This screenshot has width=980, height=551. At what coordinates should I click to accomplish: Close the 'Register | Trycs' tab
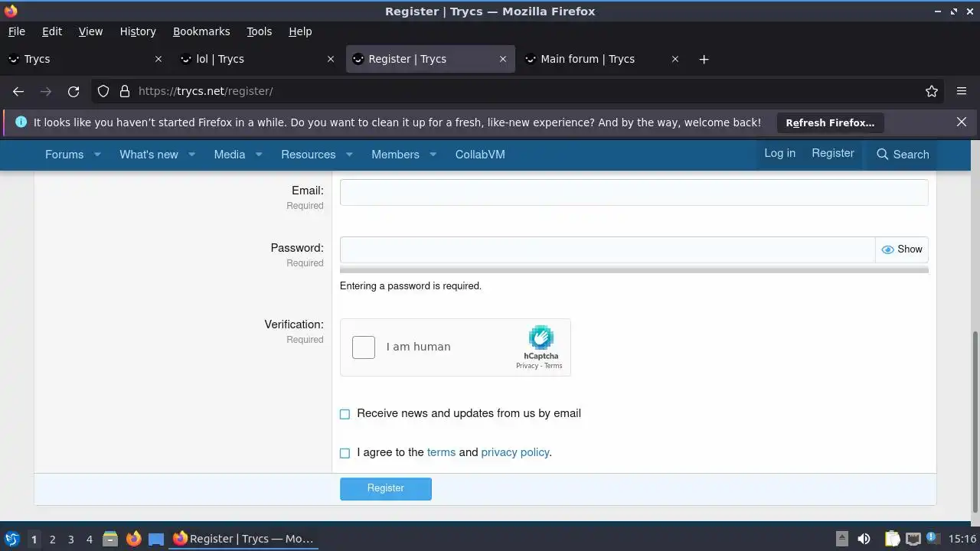pos(503,59)
